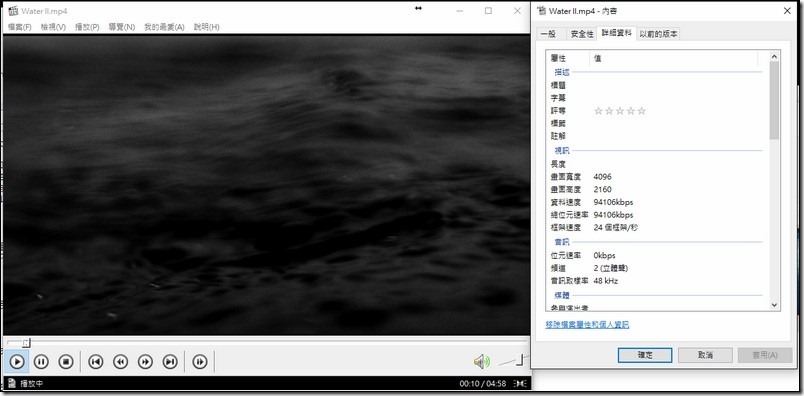Image resolution: width=804 pixels, height=396 pixels.
Task: Click the details list scrollbar thumb
Action: click(774, 100)
